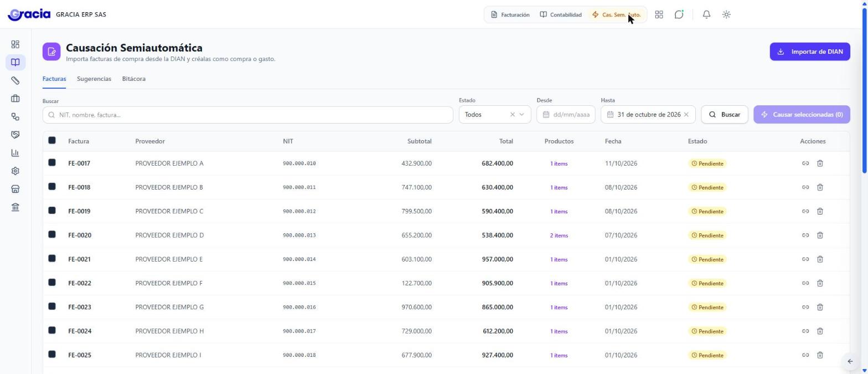Click the Importar de DIAN button
Viewport: 868px width, 374px height.
tap(810, 52)
